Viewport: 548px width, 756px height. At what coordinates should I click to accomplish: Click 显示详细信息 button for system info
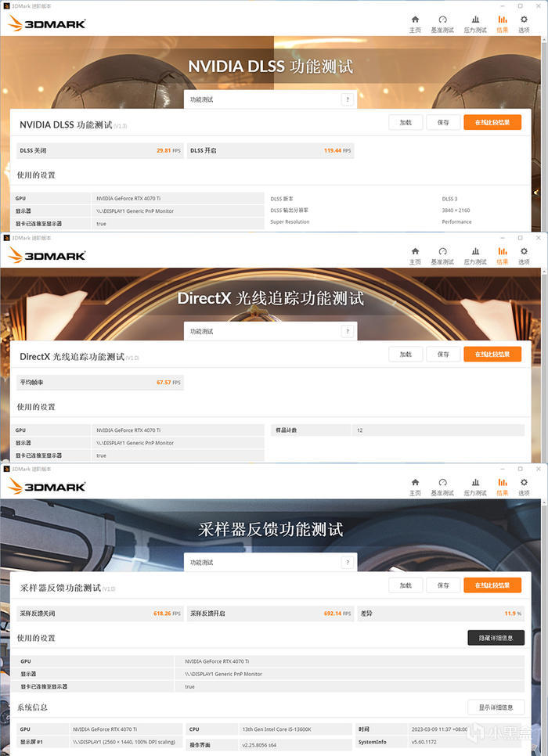click(496, 707)
